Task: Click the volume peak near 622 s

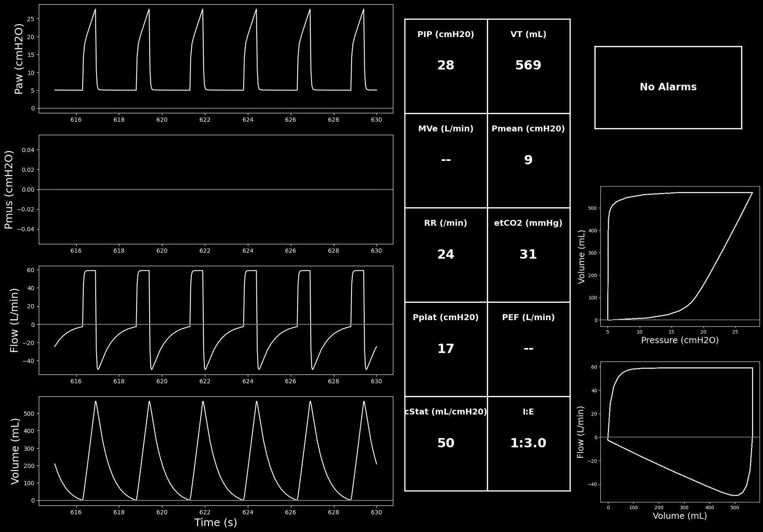Action: (203, 401)
